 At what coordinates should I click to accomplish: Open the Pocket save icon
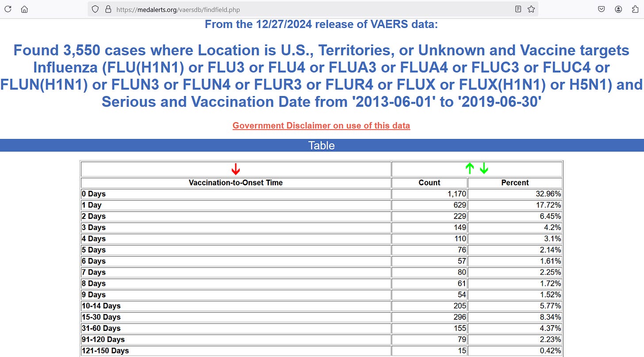(x=602, y=9)
